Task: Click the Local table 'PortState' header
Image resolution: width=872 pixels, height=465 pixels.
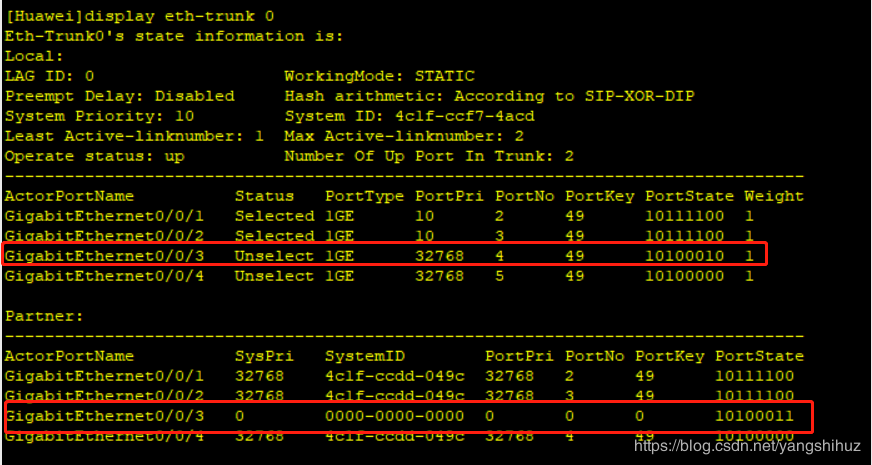Action: pyautogui.click(x=690, y=196)
